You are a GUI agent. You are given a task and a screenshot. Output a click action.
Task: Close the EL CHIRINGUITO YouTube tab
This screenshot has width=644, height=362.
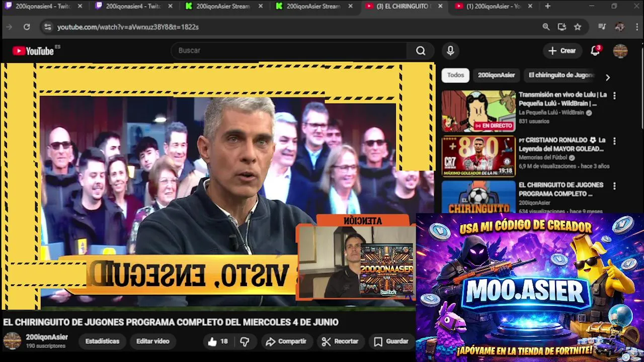[440, 6]
